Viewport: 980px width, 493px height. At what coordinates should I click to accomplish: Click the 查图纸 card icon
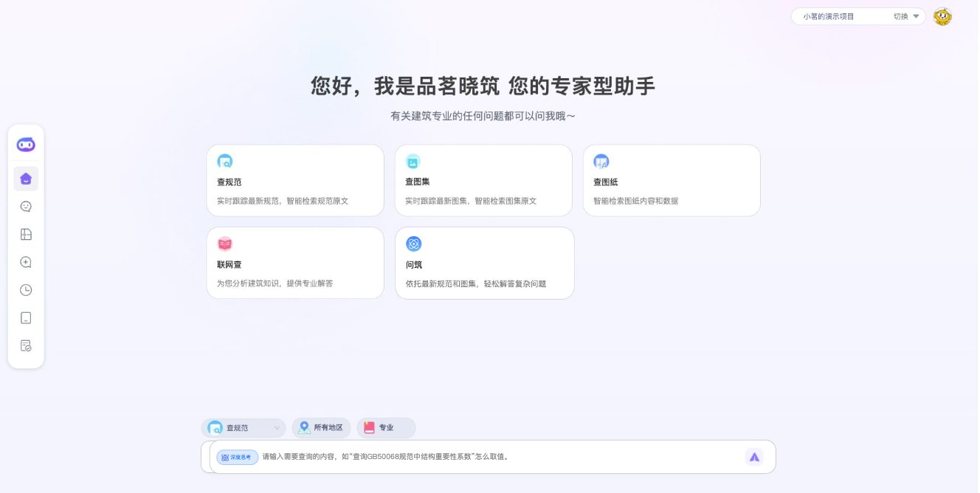(x=601, y=161)
